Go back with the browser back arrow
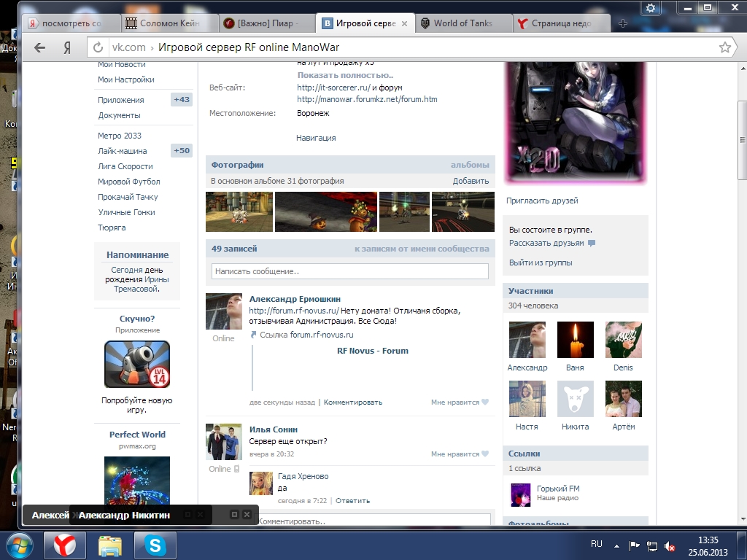This screenshot has width=747, height=560. click(x=40, y=47)
